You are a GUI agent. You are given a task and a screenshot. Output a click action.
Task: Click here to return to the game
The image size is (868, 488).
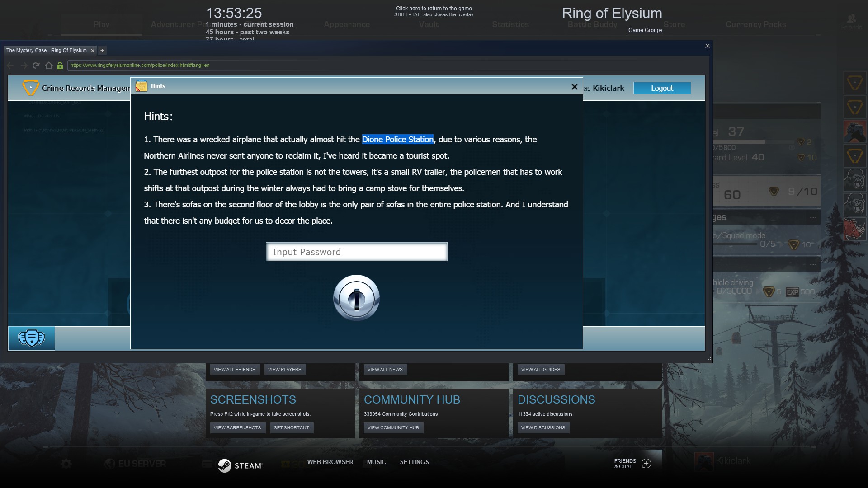[434, 9]
